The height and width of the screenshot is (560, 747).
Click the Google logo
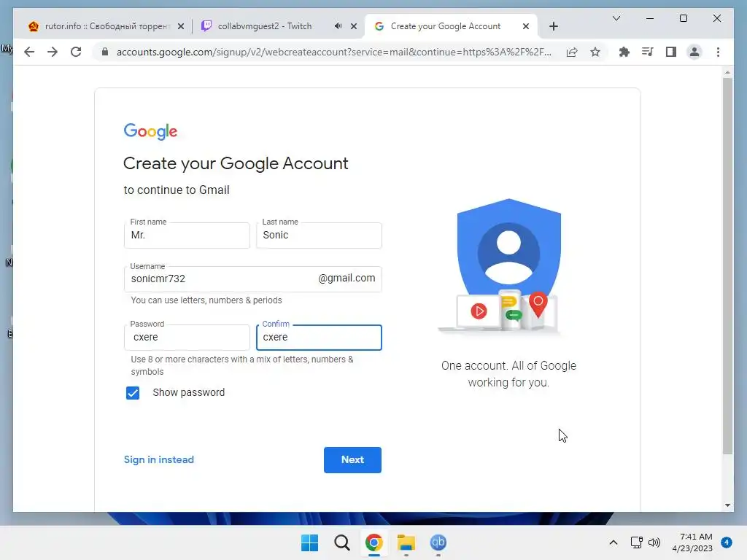(x=150, y=131)
